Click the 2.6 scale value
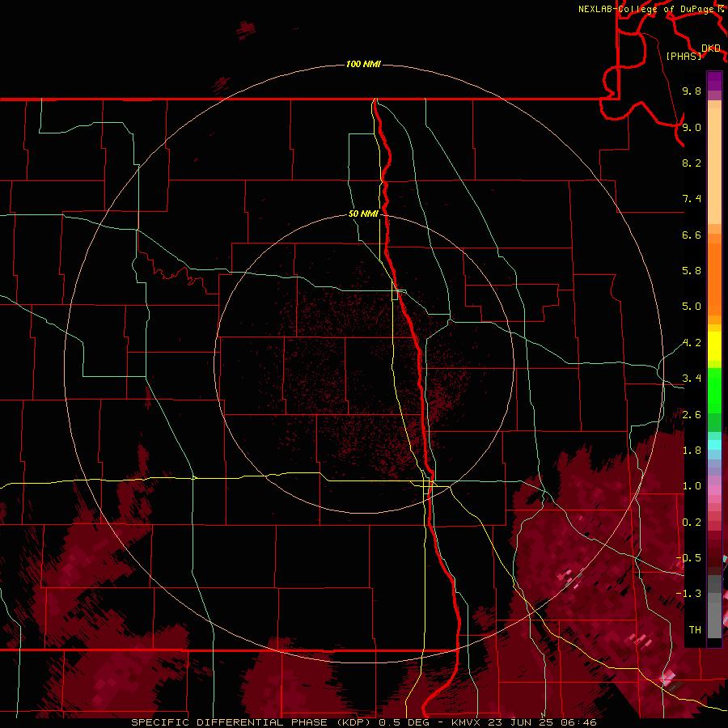The height and width of the screenshot is (728, 728). coord(692,415)
